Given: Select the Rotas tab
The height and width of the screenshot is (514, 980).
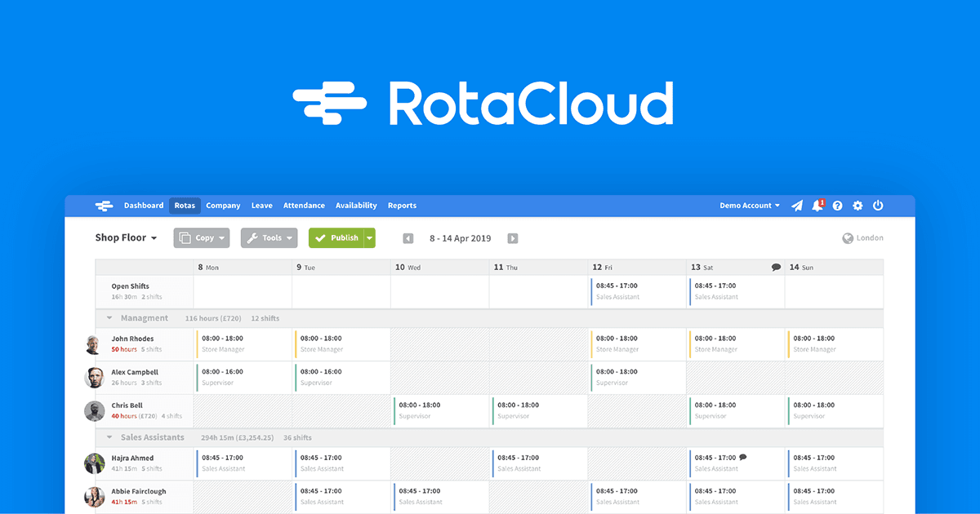Looking at the screenshot, I should (185, 206).
